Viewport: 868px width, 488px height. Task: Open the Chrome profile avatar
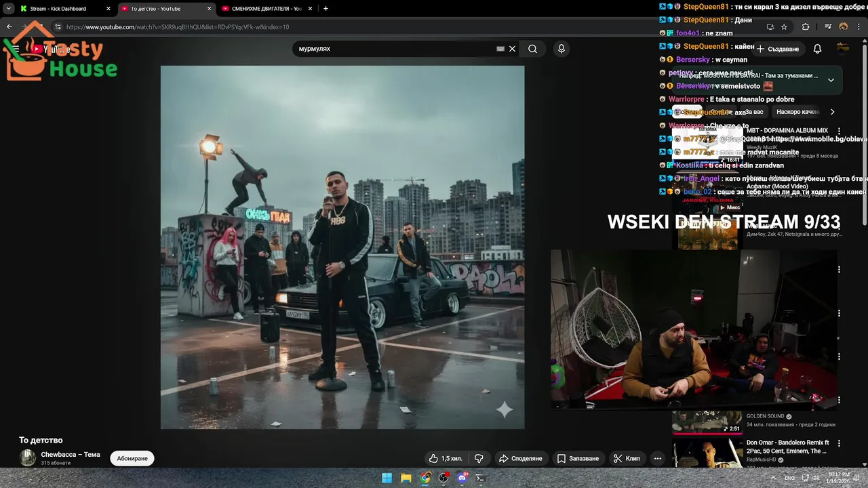(x=844, y=27)
